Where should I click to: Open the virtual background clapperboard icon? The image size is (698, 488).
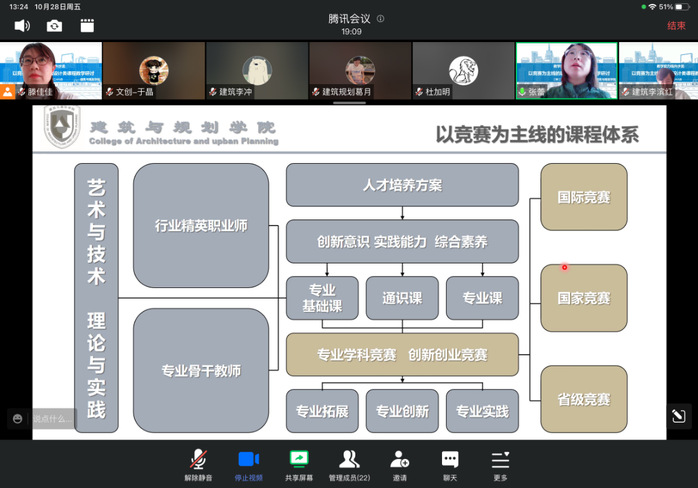(87, 26)
